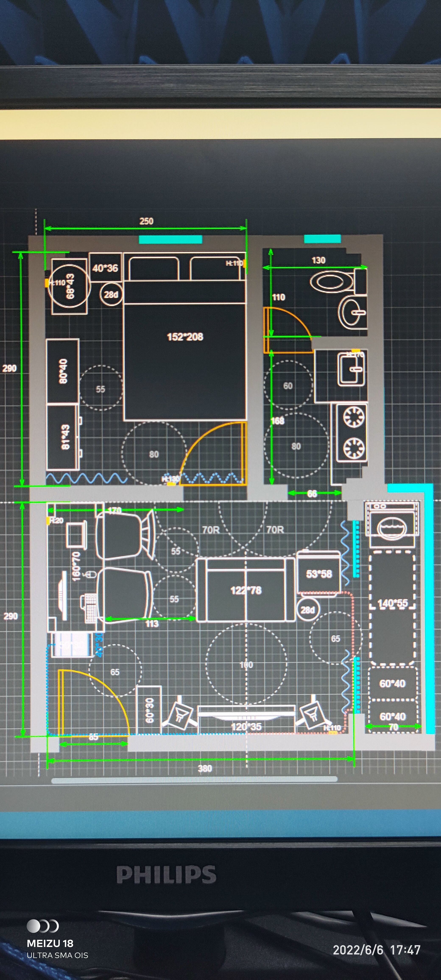This screenshot has height=980, width=441.
Task: Click the 122*78 sofa
Action: pos(246,590)
